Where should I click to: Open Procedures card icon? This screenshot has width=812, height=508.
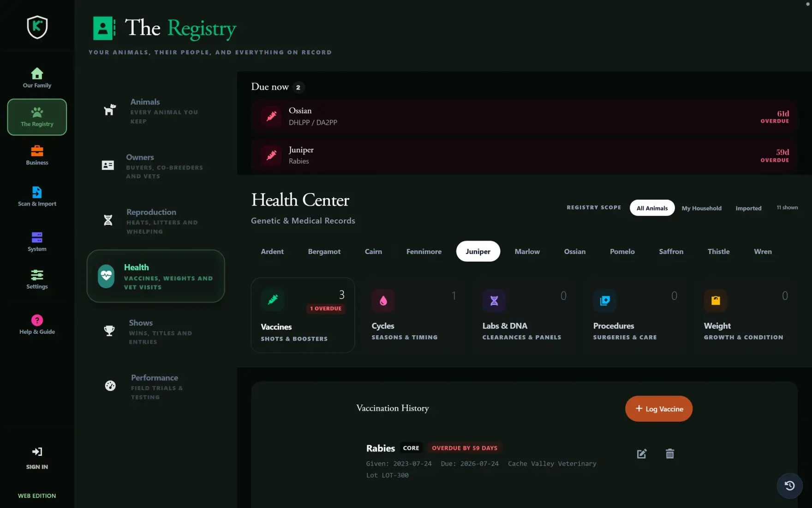point(605,301)
